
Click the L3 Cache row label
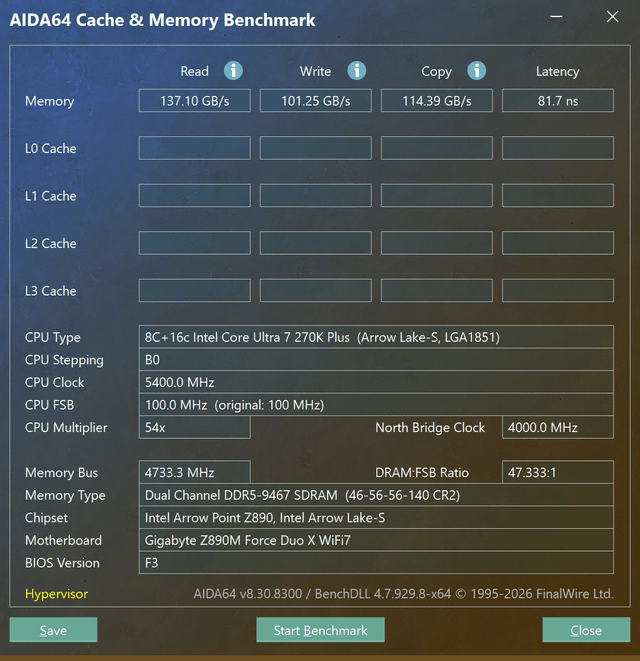coord(51,291)
